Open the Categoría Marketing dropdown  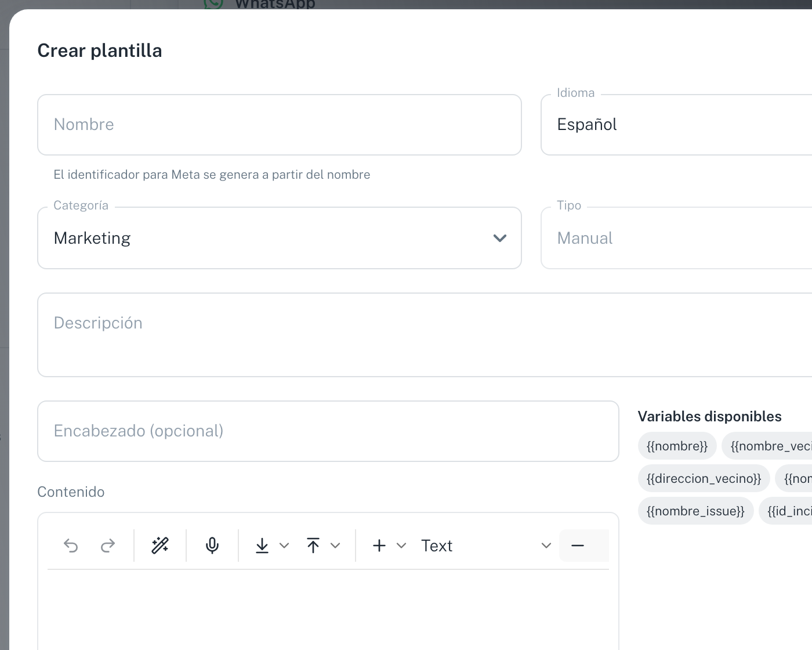point(280,238)
